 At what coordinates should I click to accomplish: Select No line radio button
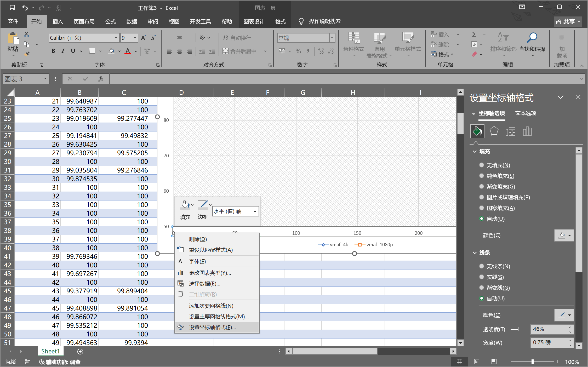tap(482, 266)
